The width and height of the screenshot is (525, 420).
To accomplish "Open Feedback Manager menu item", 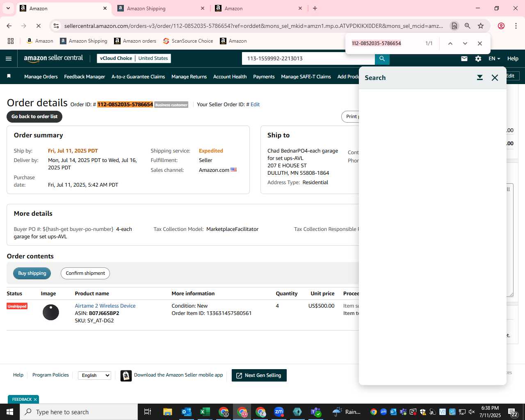I will click(84, 77).
